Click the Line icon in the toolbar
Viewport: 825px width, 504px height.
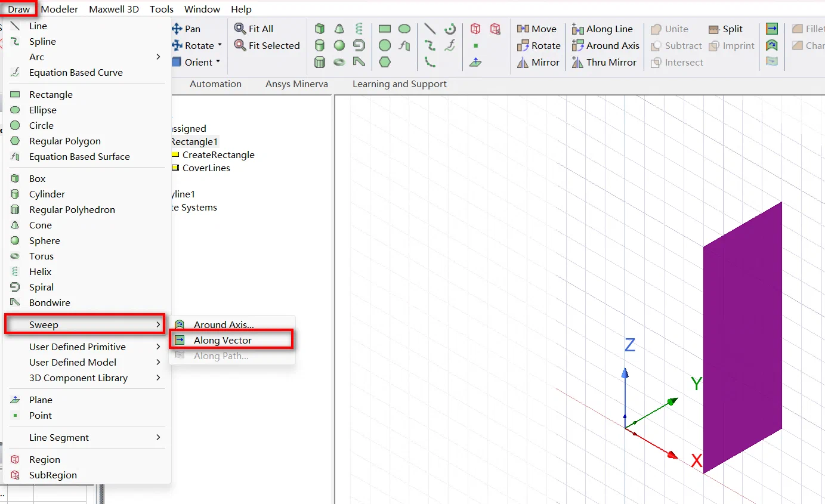point(430,29)
